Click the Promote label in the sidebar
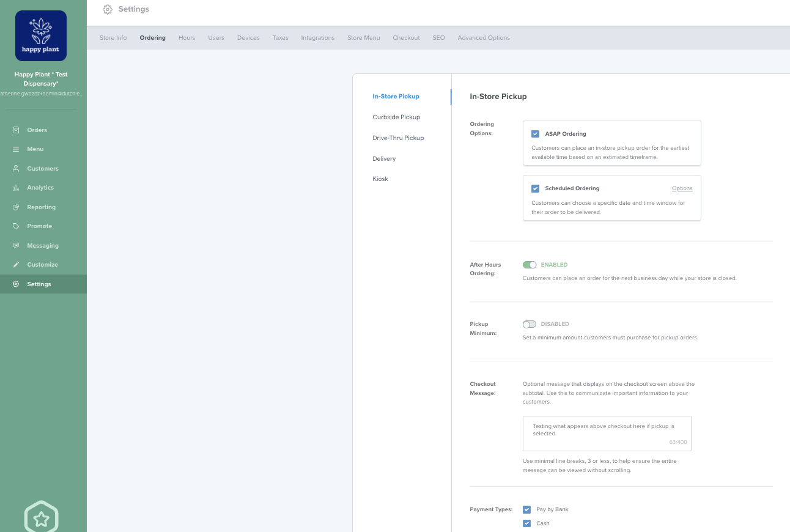 tap(39, 226)
